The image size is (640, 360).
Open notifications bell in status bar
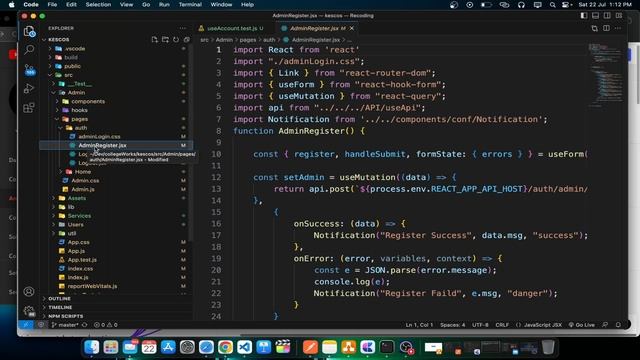click(618, 325)
